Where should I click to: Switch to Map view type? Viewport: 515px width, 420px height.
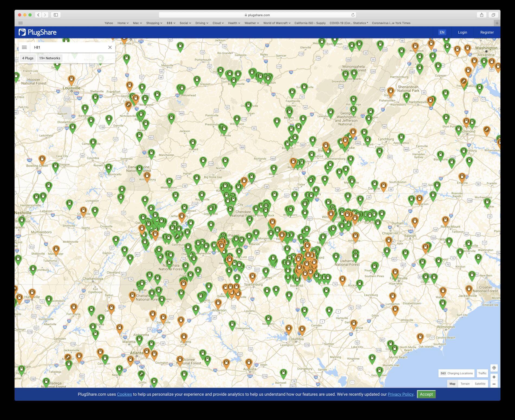click(x=452, y=384)
